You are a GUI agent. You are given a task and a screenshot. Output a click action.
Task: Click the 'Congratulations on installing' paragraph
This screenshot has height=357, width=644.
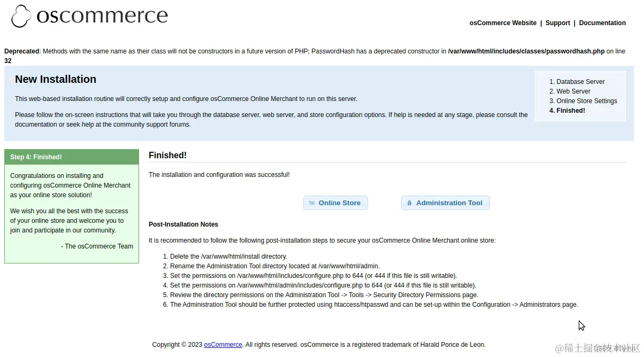pos(70,185)
